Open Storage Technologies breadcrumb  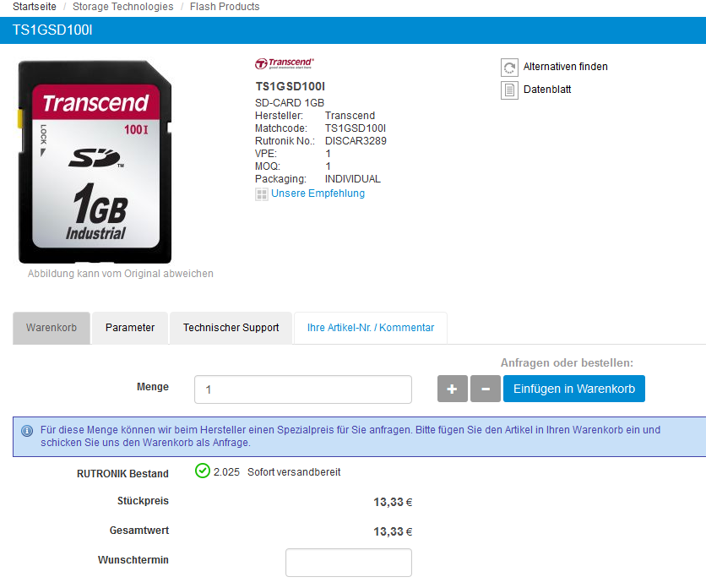pos(123,7)
